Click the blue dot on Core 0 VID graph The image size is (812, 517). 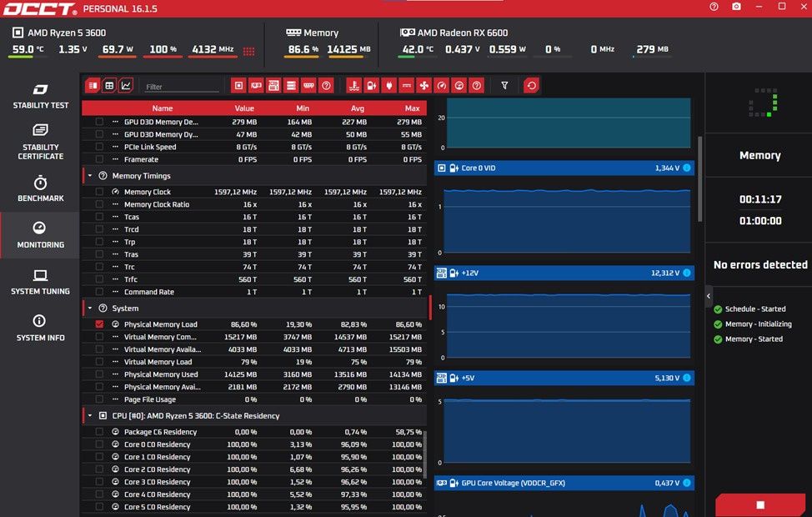tap(687, 168)
